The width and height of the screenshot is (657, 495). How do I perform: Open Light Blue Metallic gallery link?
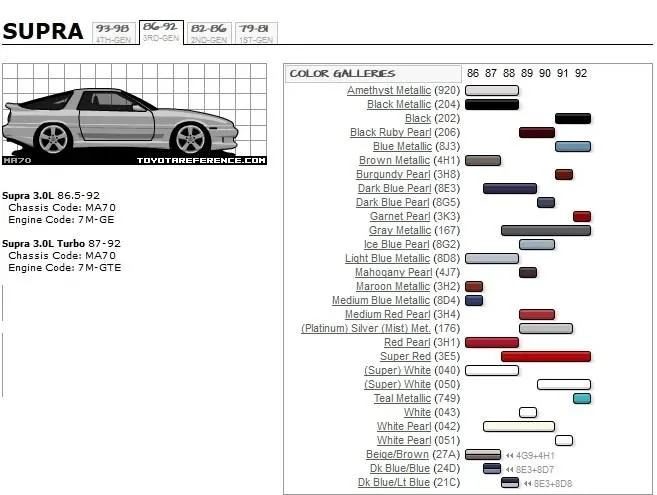point(388,259)
